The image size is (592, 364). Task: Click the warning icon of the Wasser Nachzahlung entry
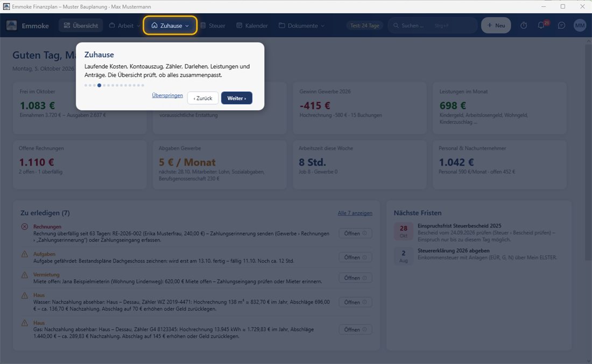pyautogui.click(x=25, y=295)
